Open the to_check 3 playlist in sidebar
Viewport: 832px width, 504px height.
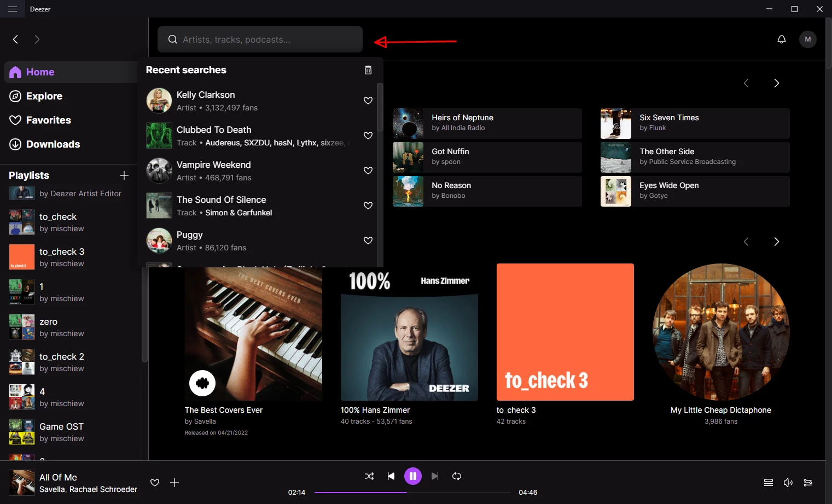coord(71,257)
